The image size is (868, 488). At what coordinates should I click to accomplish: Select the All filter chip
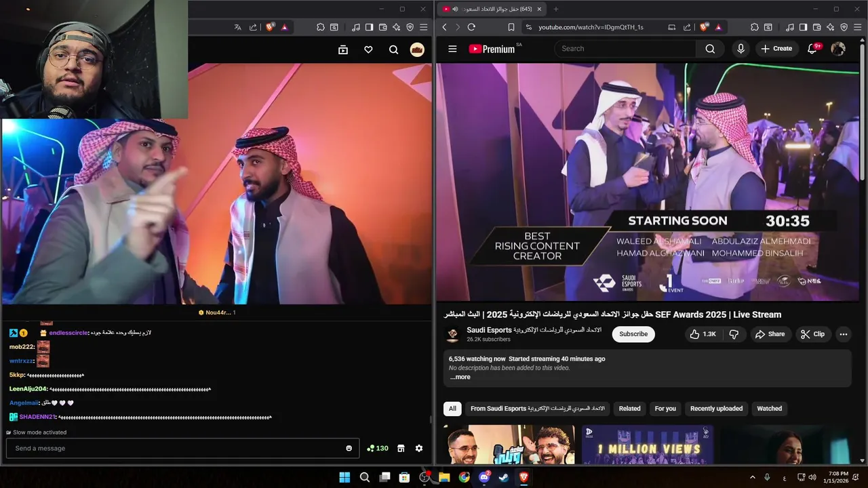point(452,409)
